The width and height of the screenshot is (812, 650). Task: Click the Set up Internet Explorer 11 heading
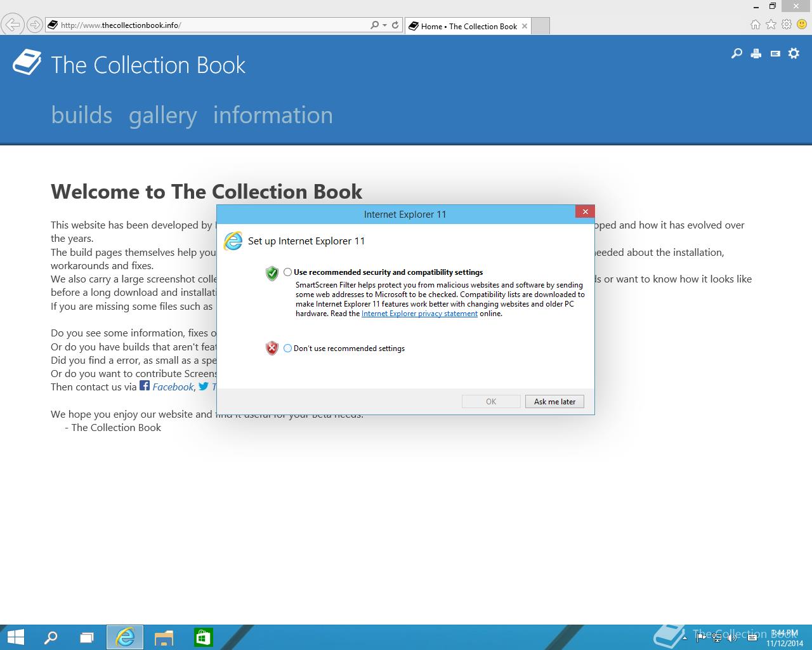point(306,241)
